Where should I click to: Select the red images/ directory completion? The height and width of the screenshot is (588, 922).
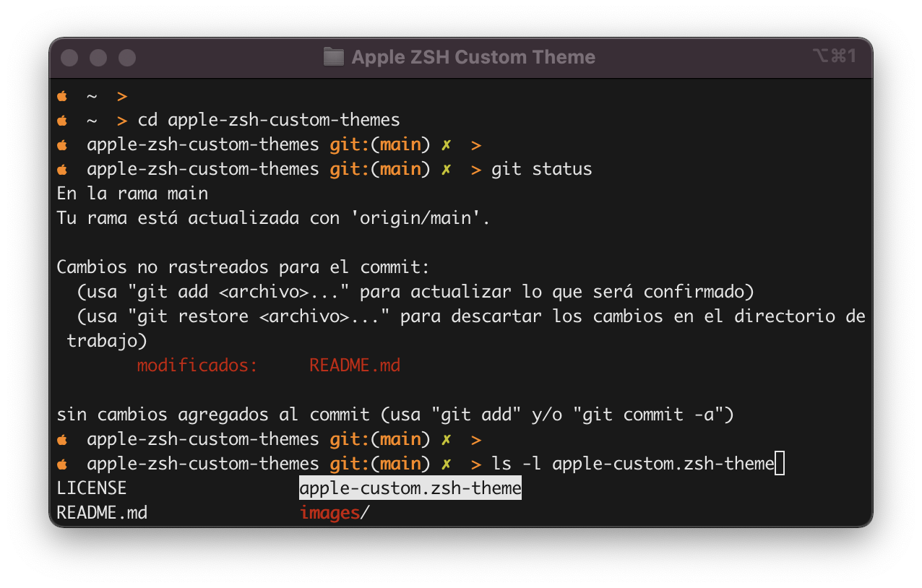coord(335,513)
